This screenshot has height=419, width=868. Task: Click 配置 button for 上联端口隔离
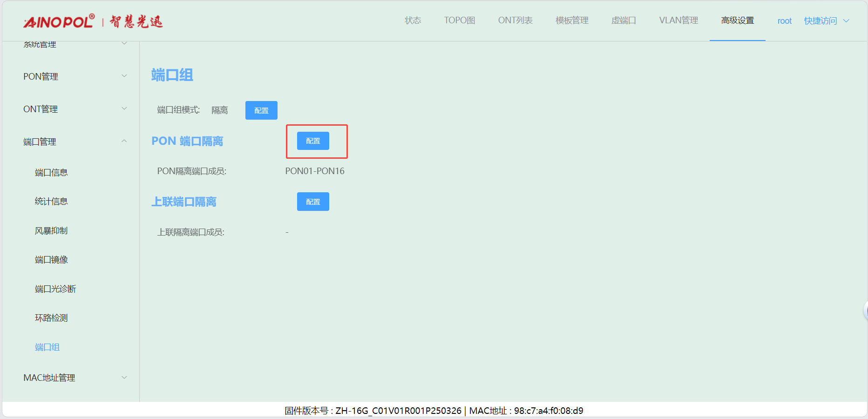click(313, 202)
